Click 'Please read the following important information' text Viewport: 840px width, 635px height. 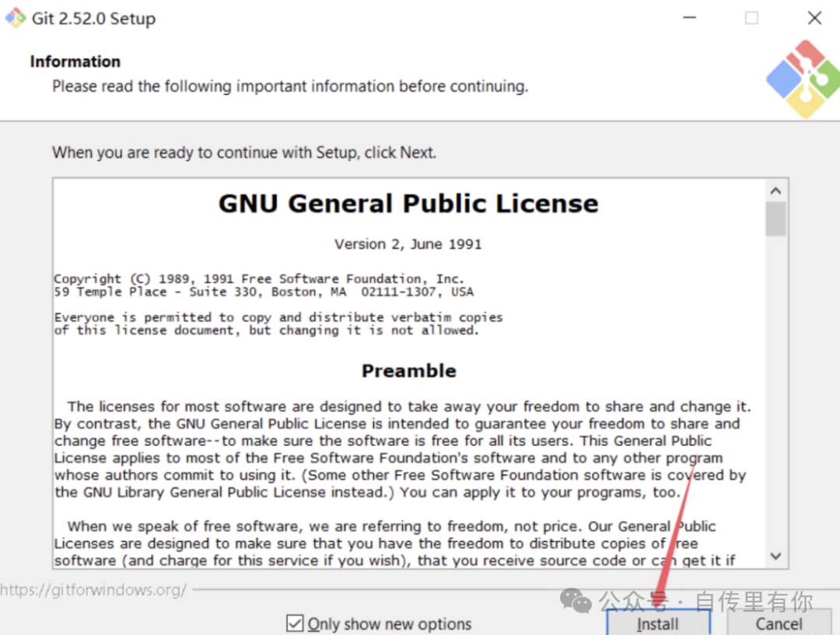click(x=290, y=86)
